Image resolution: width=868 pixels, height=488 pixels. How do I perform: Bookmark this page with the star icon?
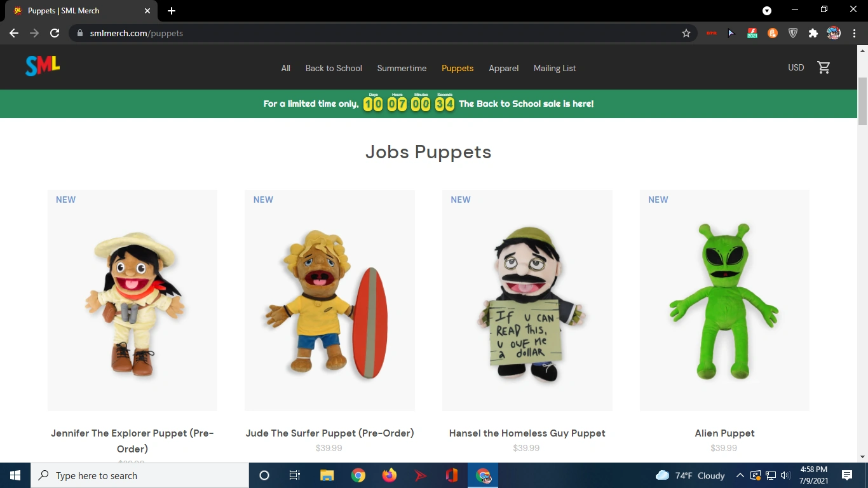[x=686, y=33]
